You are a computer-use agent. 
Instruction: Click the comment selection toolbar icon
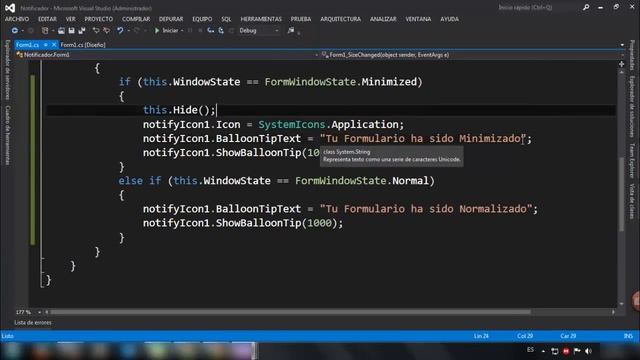(96, 31)
